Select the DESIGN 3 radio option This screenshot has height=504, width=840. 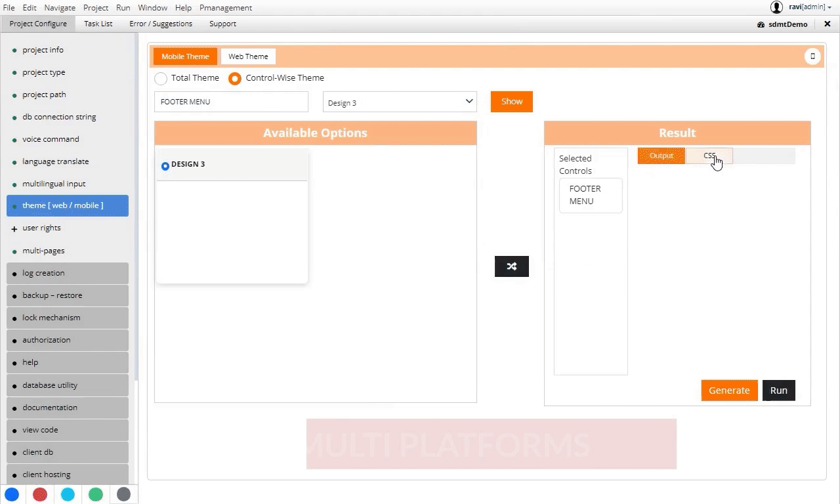coord(165,165)
